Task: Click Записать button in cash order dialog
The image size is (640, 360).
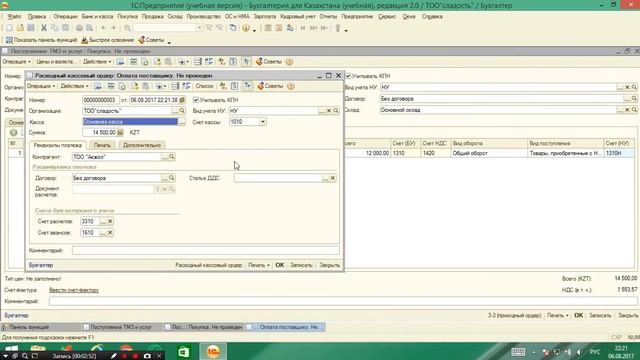Action: point(301,265)
